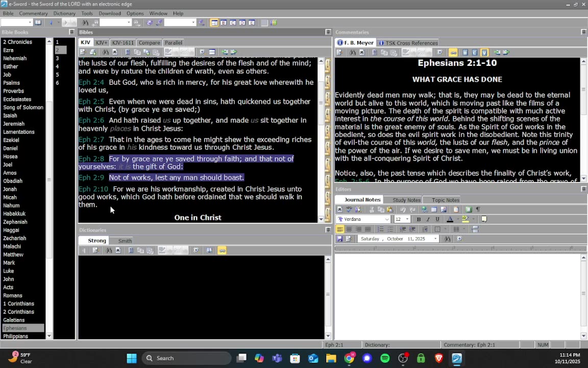This screenshot has height=368, width=588.
Task: Click the library books icon in main toolbar
Action: [274, 23]
